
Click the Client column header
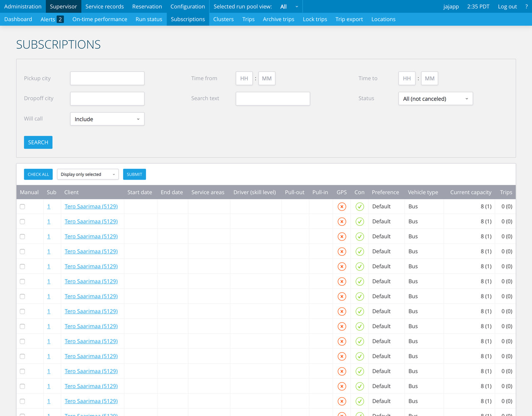coord(71,192)
